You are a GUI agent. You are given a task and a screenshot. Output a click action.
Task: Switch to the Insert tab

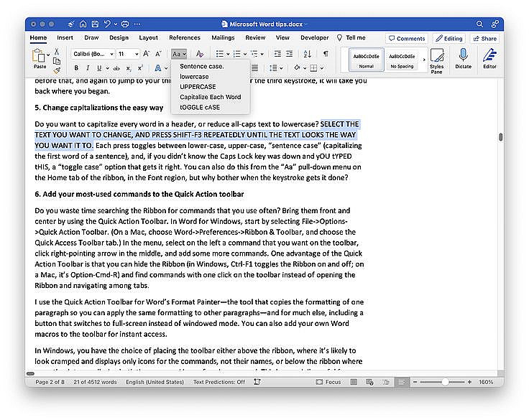click(x=65, y=38)
